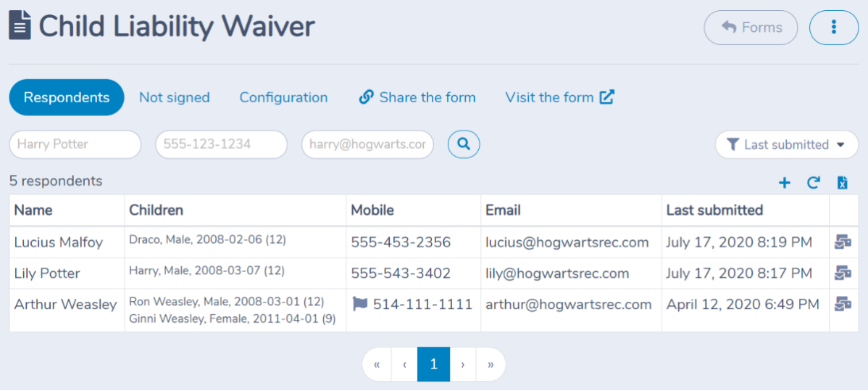Switch to the Not signed tab
The width and height of the screenshot is (868, 391).
[175, 98]
